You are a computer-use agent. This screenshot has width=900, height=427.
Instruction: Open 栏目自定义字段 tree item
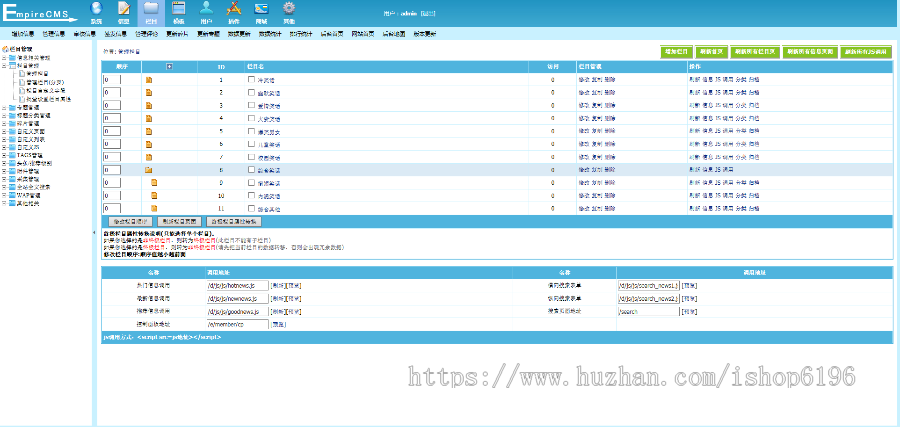(46, 91)
